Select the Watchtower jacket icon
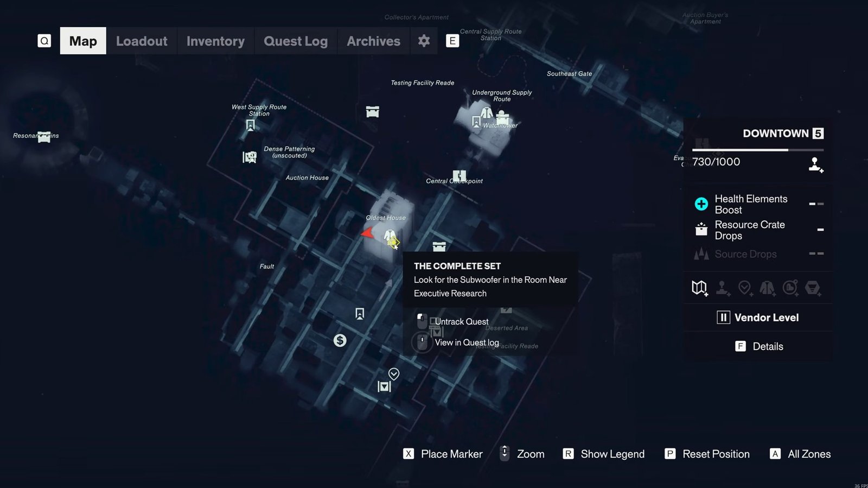Viewport: 868px width, 488px height. tap(487, 113)
